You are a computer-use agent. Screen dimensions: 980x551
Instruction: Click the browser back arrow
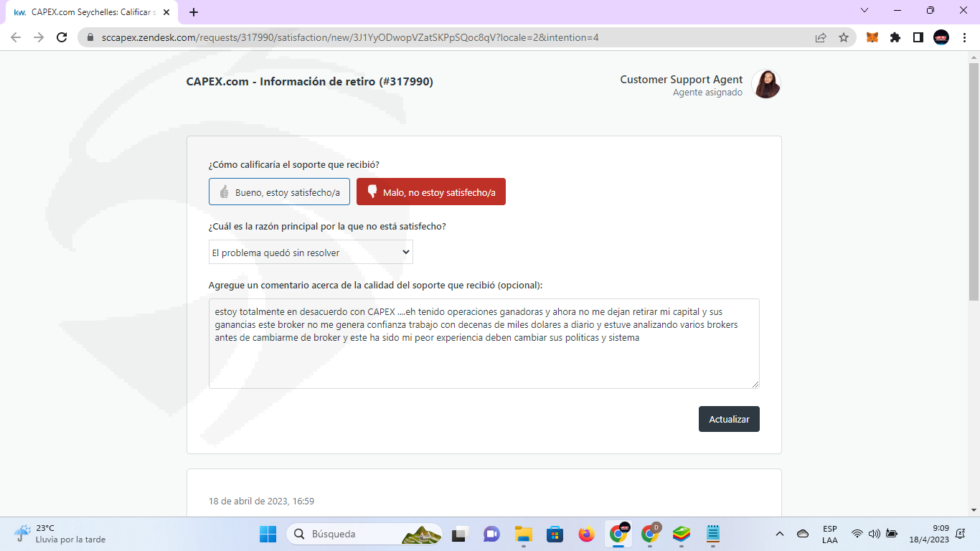tap(16, 37)
